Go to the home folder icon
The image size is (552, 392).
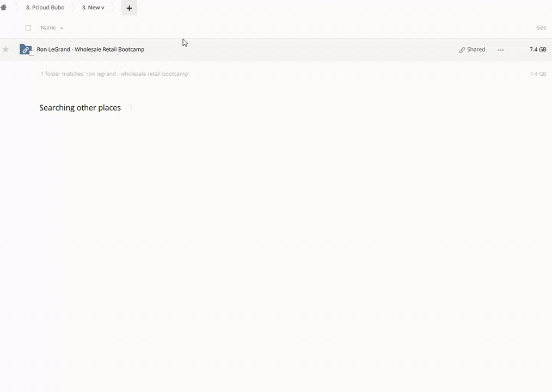4,8
